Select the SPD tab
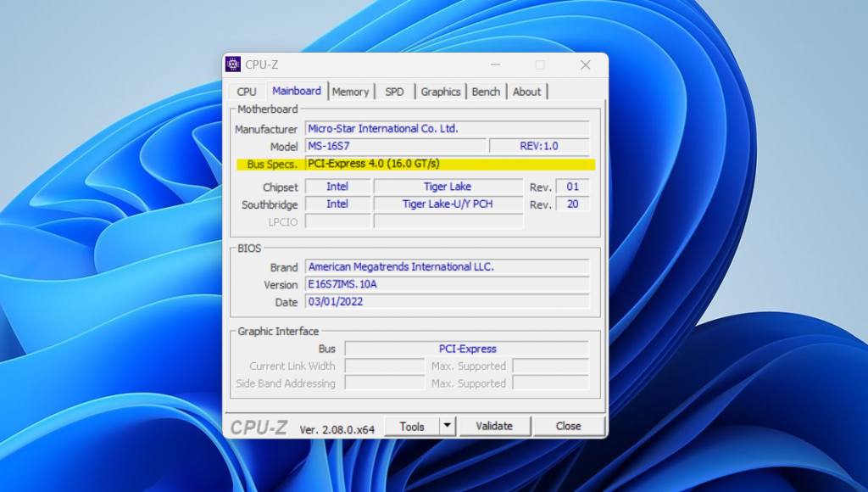Screen dimensions: 868x492 (394, 92)
